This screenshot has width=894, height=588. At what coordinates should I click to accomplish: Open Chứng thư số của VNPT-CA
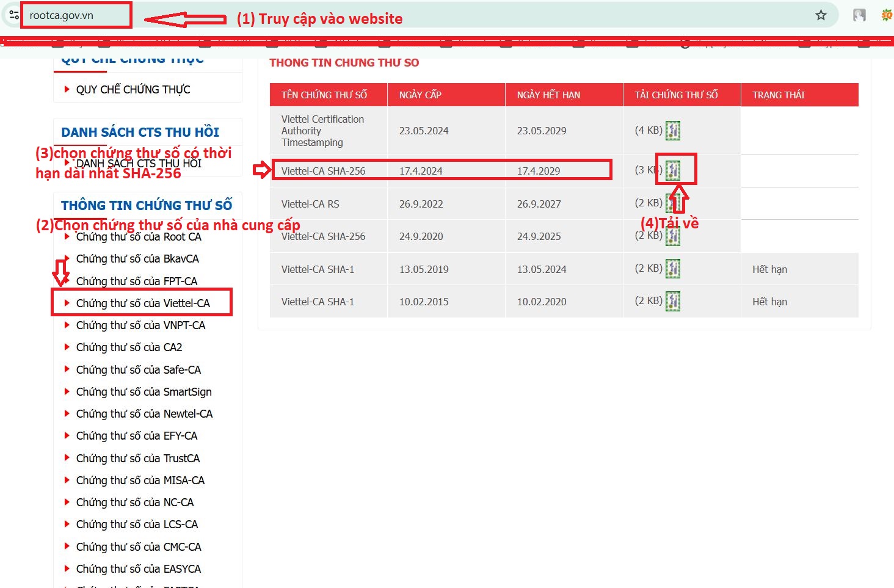[x=140, y=325]
